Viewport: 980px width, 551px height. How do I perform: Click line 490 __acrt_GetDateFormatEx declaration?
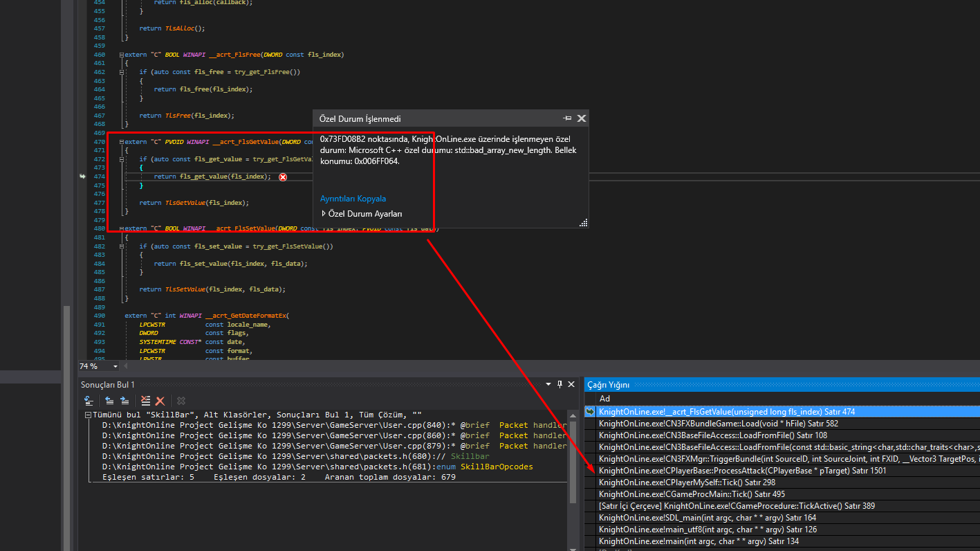(207, 316)
